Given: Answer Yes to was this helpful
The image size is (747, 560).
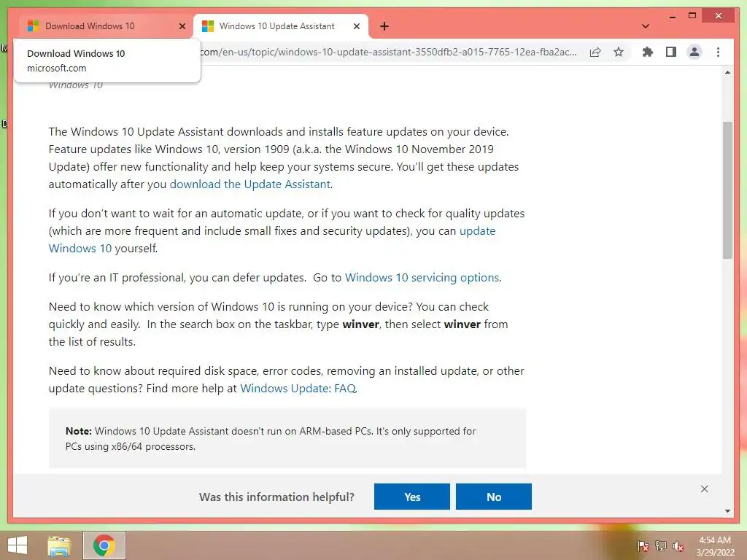Looking at the screenshot, I should click(412, 497).
